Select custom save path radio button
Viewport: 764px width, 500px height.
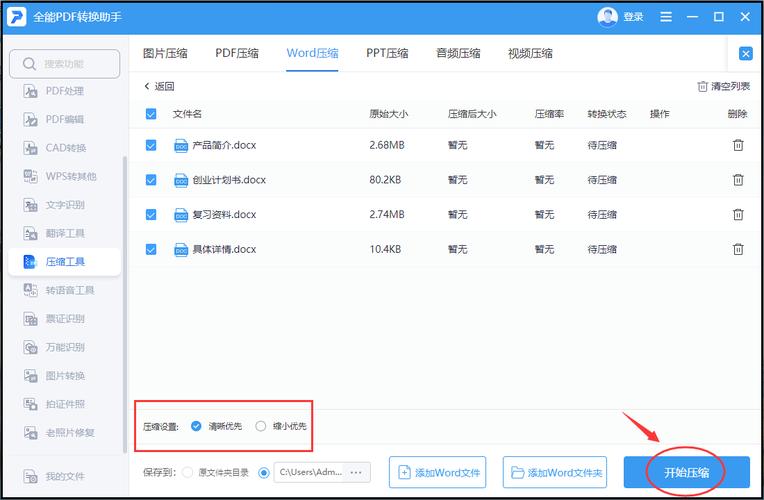pos(264,473)
